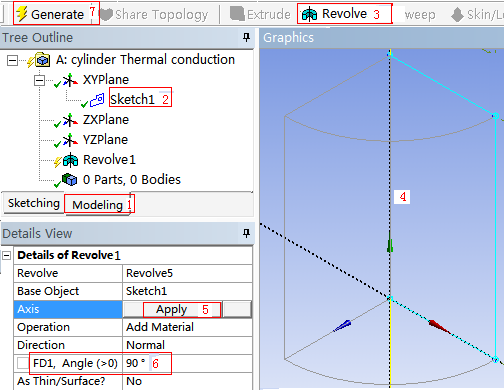Viewport: 504px width, 390px height.
Task: Click the Graphics panel title
Action: click(288, 38)
